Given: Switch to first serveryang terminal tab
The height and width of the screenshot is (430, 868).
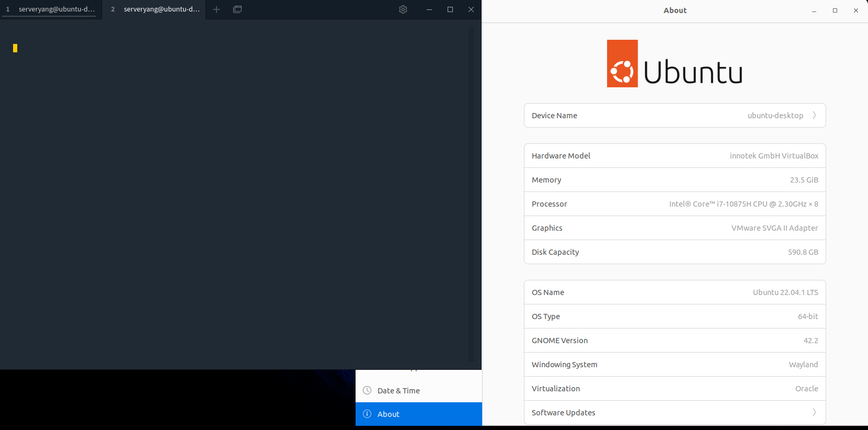Looking at the screenshot, I should [x=51, y=9].
